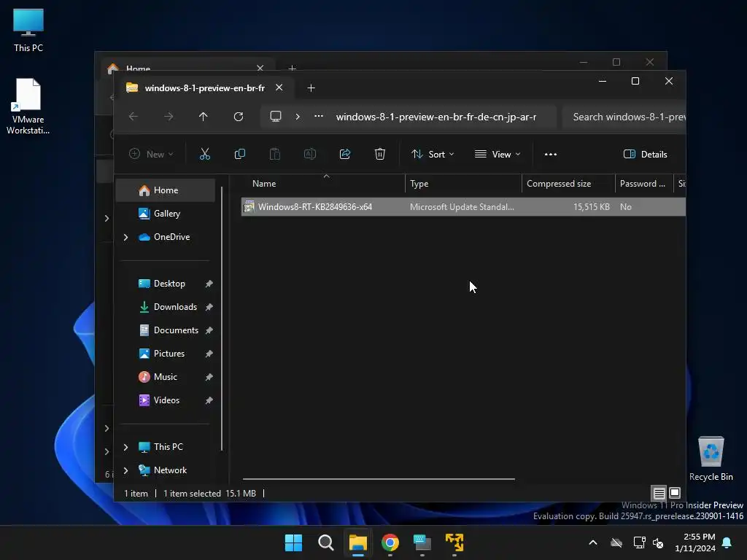Viewport: 747px width, 560px height.
Task: Expand Network tree node
Action: coord(125,470)
